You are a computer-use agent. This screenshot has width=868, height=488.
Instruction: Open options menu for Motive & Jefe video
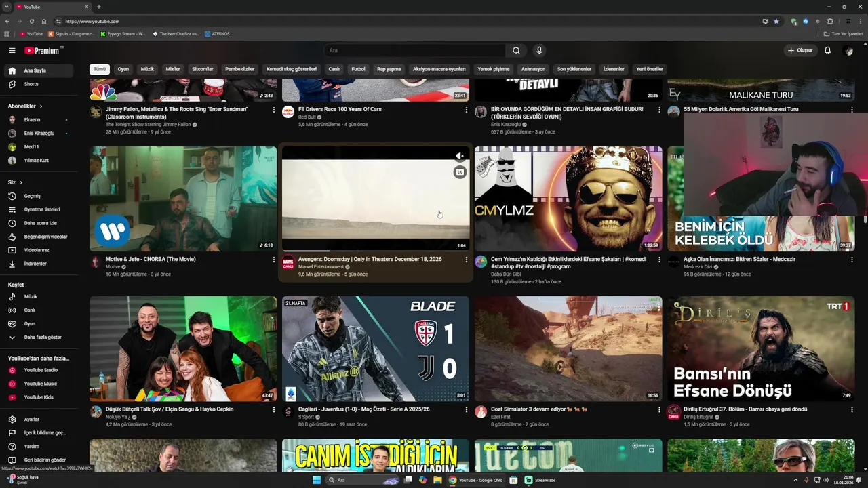(274, 260)
